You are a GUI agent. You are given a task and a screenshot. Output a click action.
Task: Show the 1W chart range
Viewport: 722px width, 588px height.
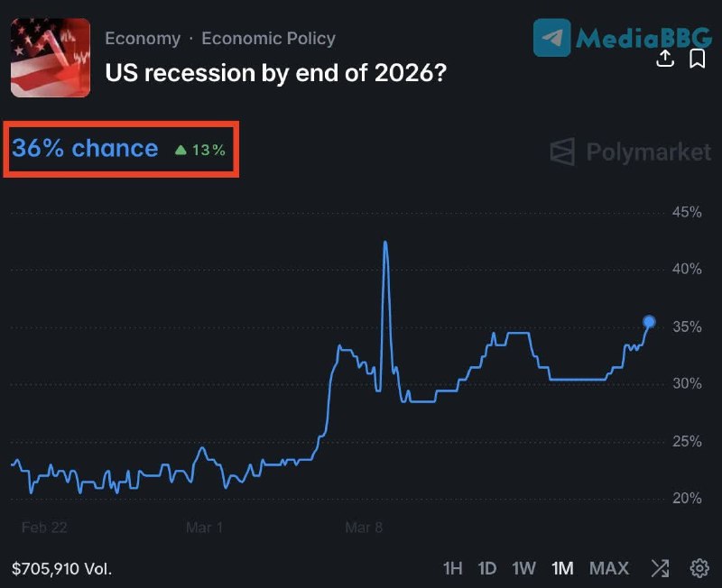(x=523, y=568)
